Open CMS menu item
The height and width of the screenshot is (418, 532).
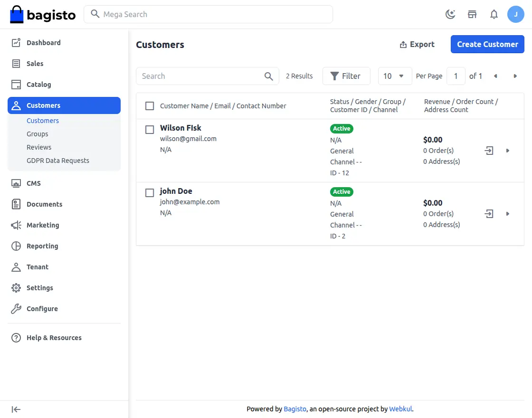[x=34, y=183]
